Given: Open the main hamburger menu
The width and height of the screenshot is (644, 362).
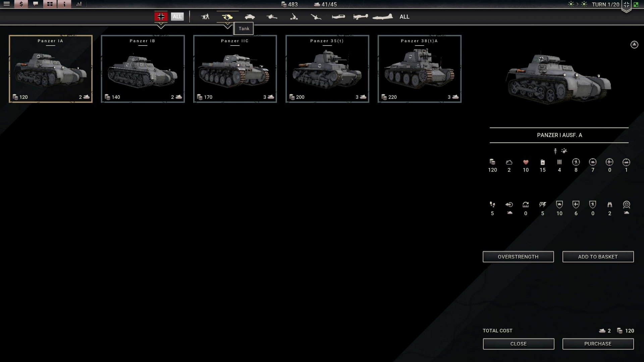Looking at the screenshot, I should [7, 4].
